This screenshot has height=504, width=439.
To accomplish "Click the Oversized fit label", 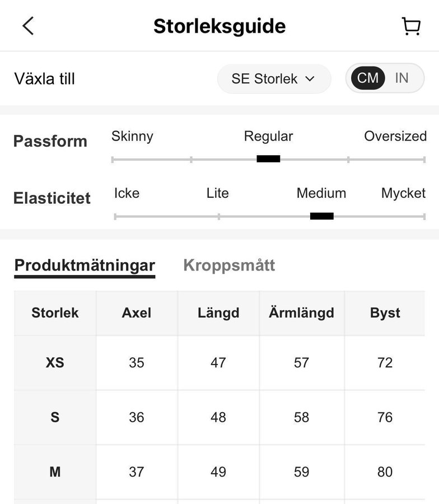I will (395, 136).
